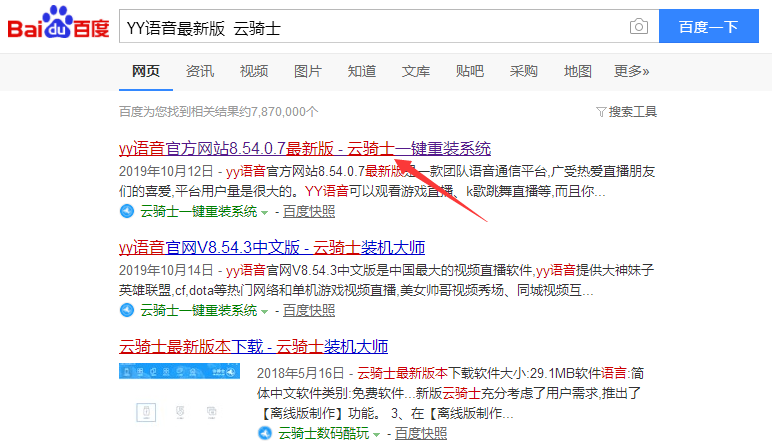772x448 pixels.
Task: Switch to the 知道 tab
Action: [362, 71]
